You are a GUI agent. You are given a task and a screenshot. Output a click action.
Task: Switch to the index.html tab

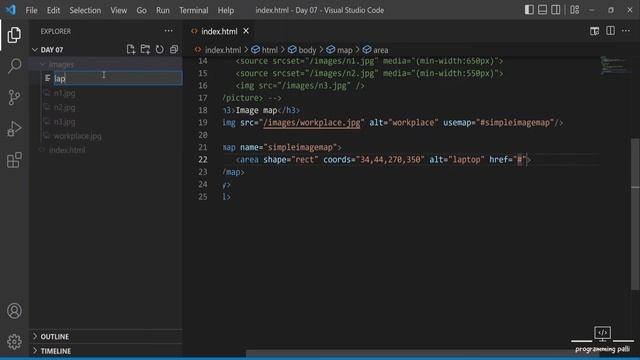[x=219, y=31]
